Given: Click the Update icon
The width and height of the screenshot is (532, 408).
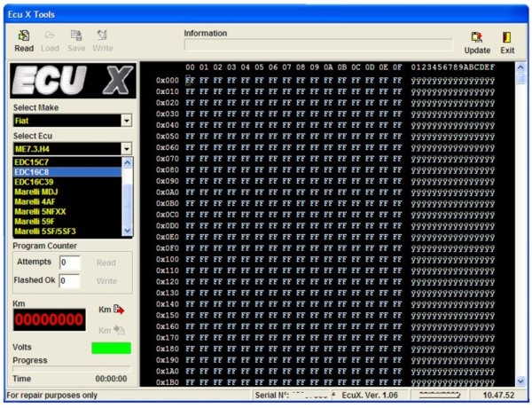Looking at the screenshot, I should point(477,37).
